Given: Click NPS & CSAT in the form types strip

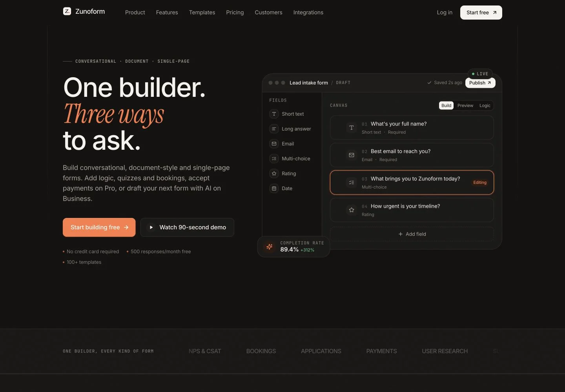Looking at the screenshot, I should [205, 351].
